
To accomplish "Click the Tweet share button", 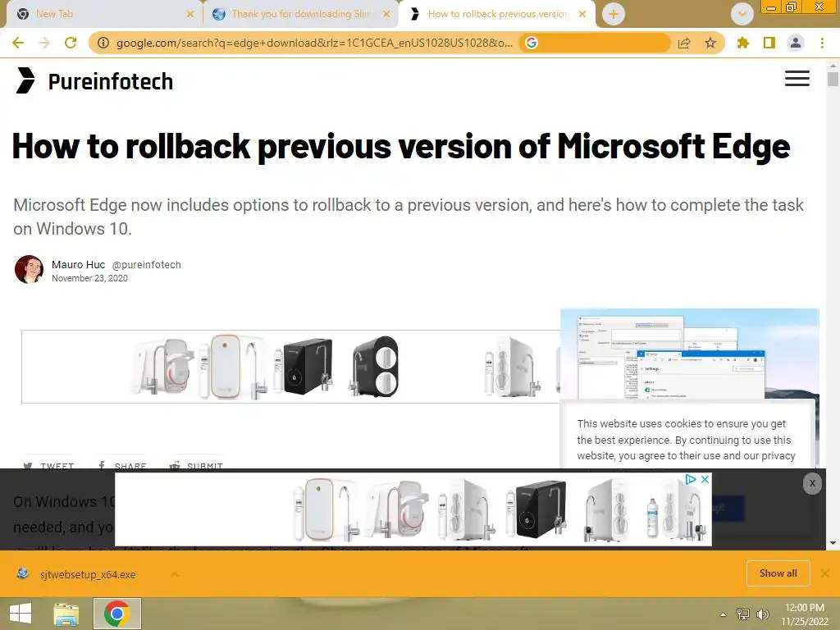I will (48, 465).
